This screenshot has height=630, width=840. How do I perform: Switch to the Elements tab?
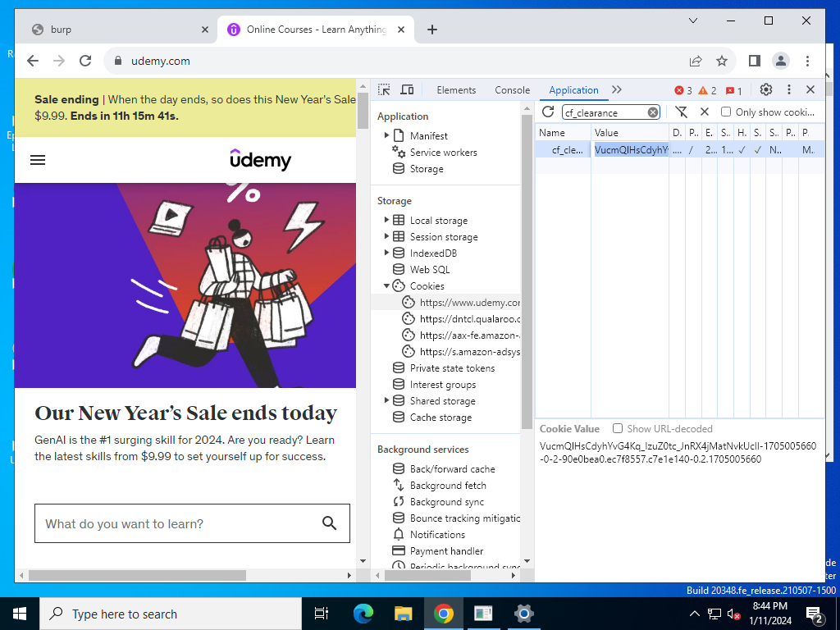(456, 90)
